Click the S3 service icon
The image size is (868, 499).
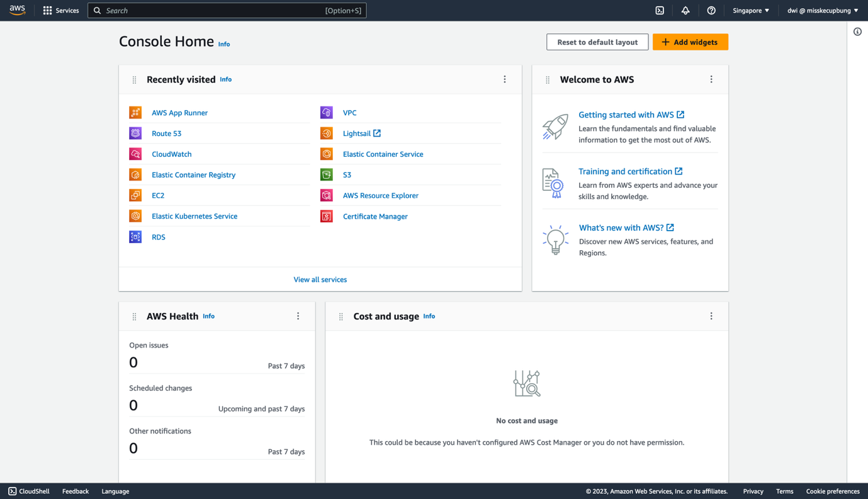(x=327, y=175)
